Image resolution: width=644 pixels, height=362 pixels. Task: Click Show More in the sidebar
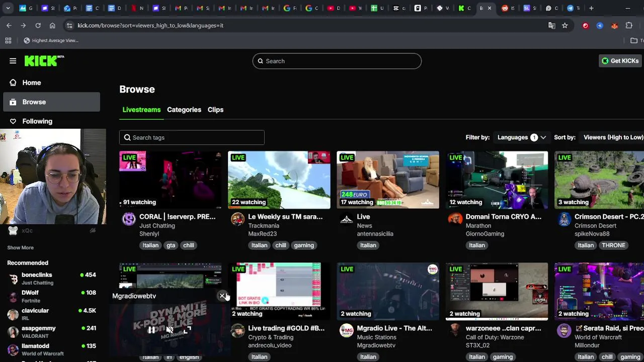pos(20,247)
